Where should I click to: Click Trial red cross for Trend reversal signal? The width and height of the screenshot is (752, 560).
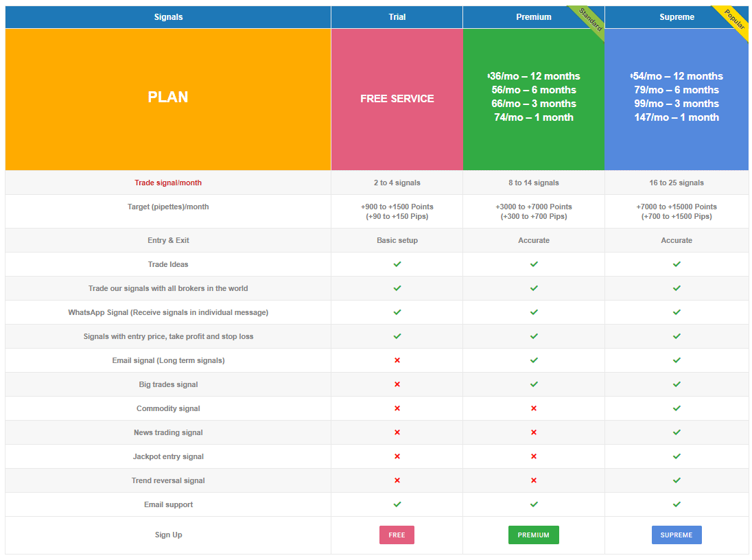397,480
